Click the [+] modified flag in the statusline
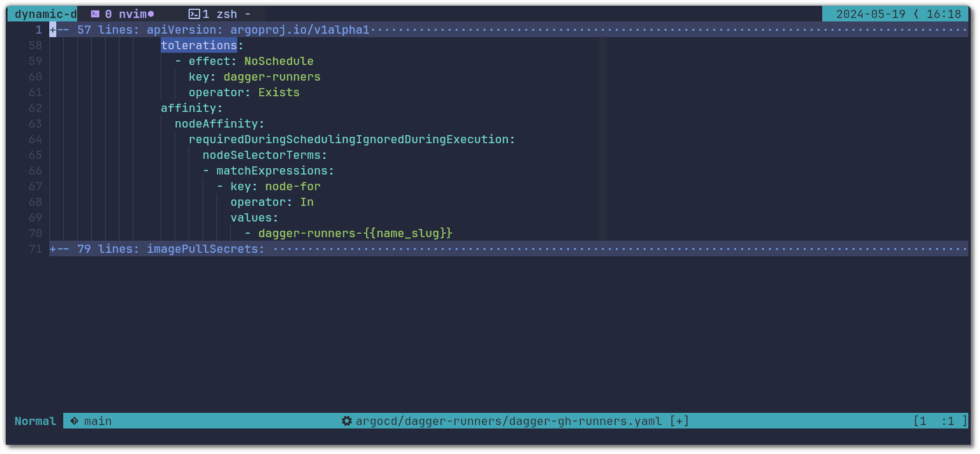The image size is (980, 454). [679, 421]
